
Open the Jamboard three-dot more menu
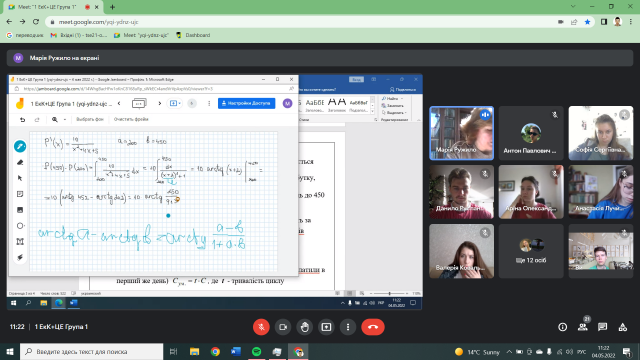pos(209,103)
